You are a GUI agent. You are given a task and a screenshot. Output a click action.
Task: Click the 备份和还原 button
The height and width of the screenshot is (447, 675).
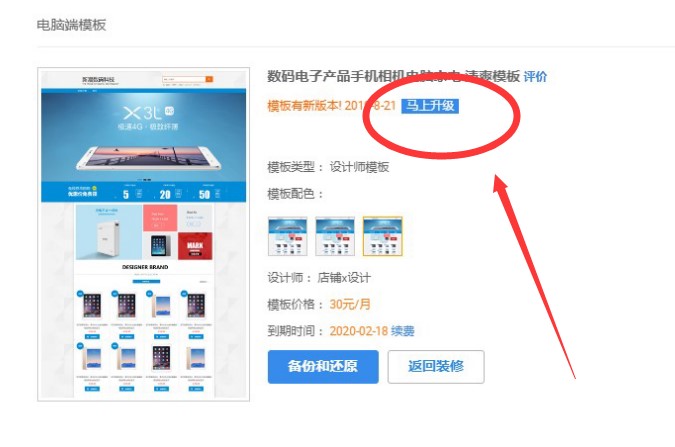click(x=323, y=366)
